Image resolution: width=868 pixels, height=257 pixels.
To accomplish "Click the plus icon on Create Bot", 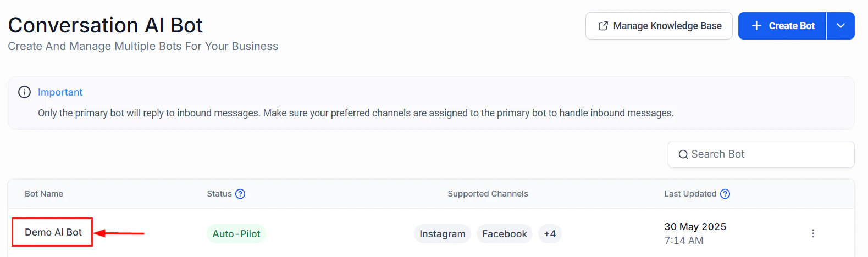I will (756, 26).
